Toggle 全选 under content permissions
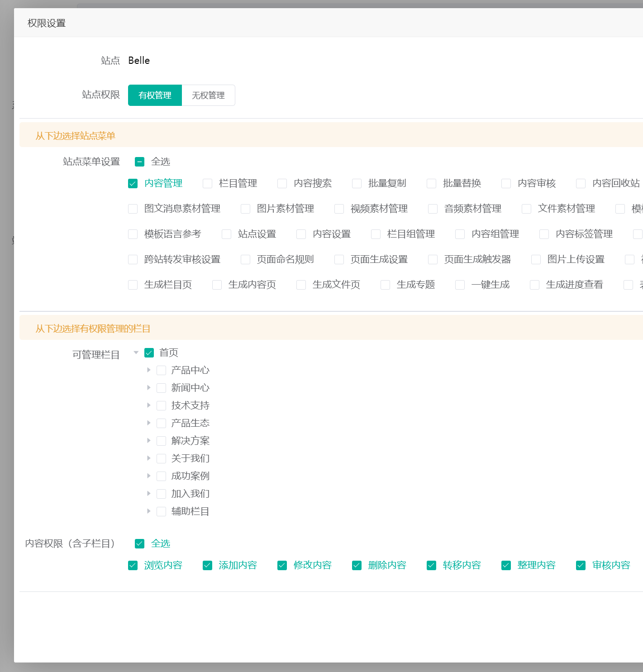 click(139, 543)
